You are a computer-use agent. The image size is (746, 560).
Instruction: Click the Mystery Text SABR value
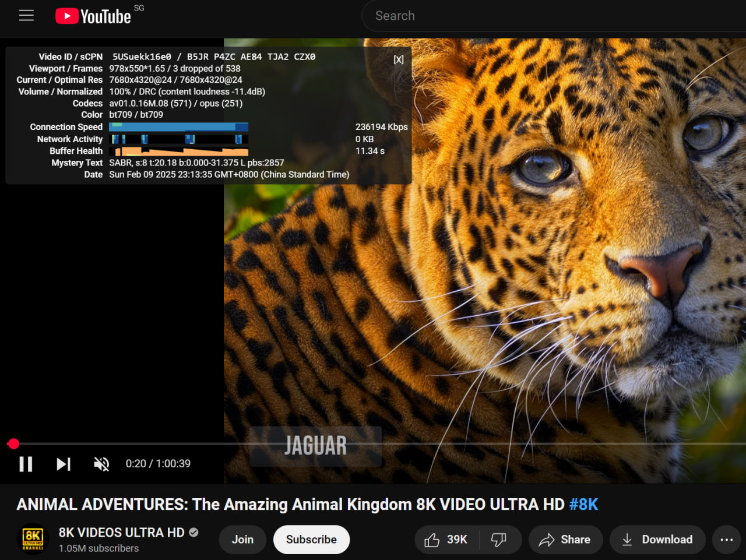(196, 163)
